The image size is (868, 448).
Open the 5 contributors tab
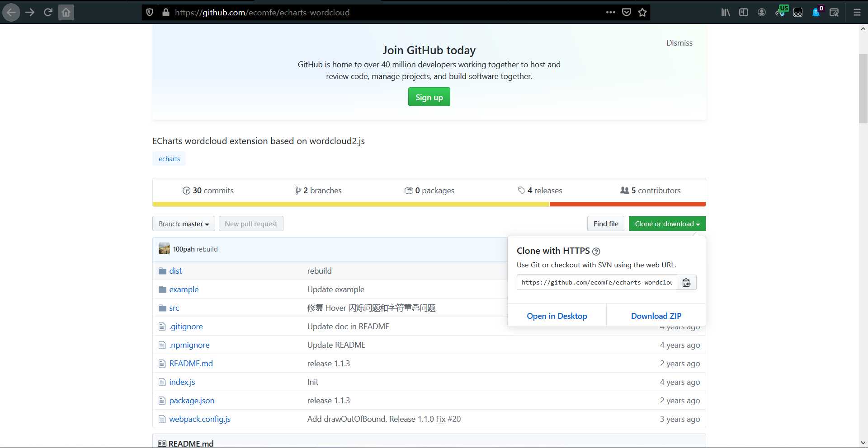pyautogui.click(x=650, y=191)
